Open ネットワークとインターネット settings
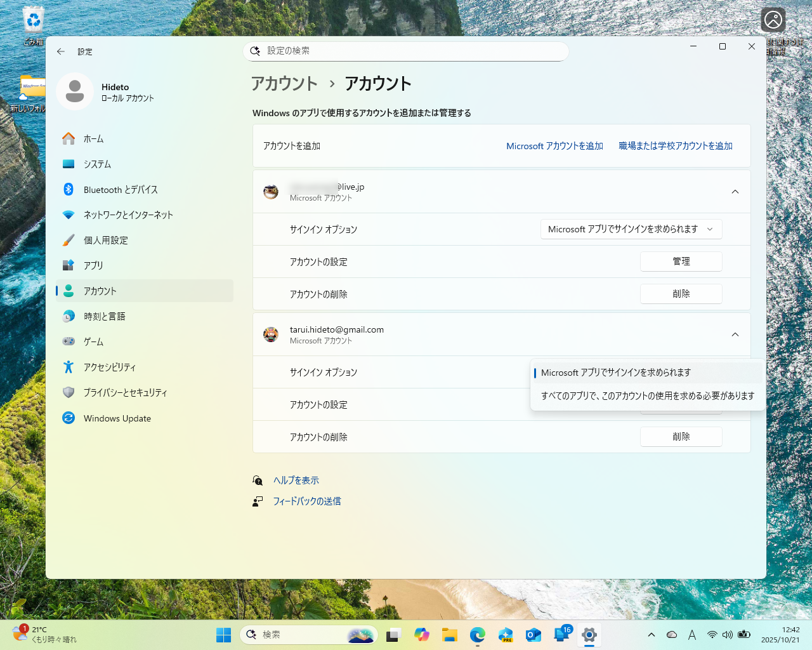Viewport: 812px width, 650px height. click(x=127, y=215)
